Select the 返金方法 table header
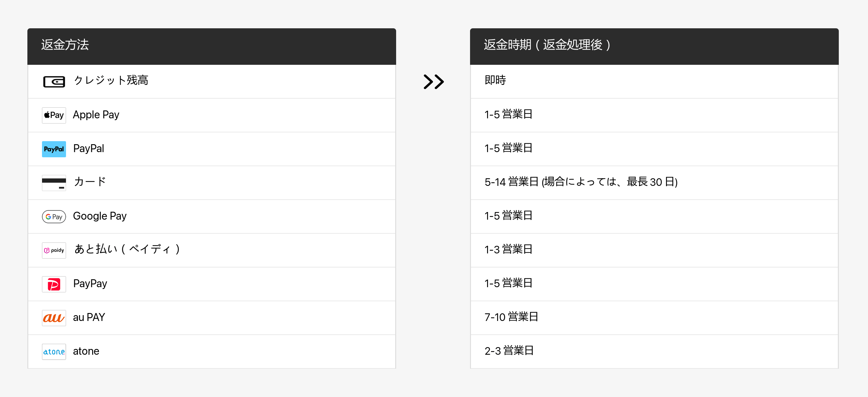This screenshot has height=397, width=868. coord(65,45)
